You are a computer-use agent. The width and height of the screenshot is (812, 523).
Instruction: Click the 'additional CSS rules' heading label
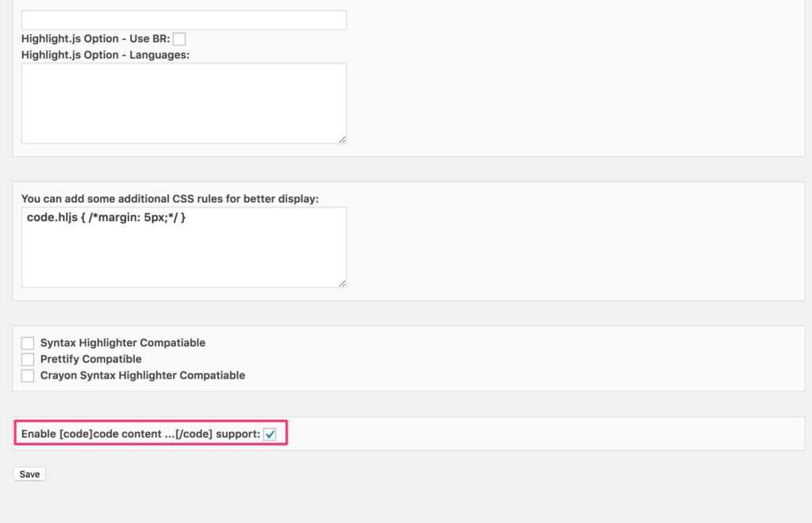pyautogui.click(x=170, y=199)
